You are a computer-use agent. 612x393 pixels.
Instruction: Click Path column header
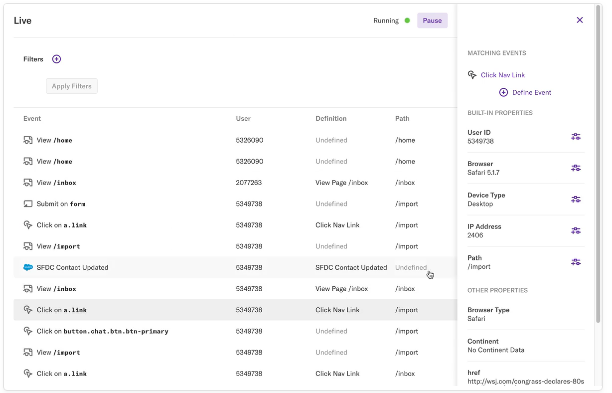[x=402, y=118]
